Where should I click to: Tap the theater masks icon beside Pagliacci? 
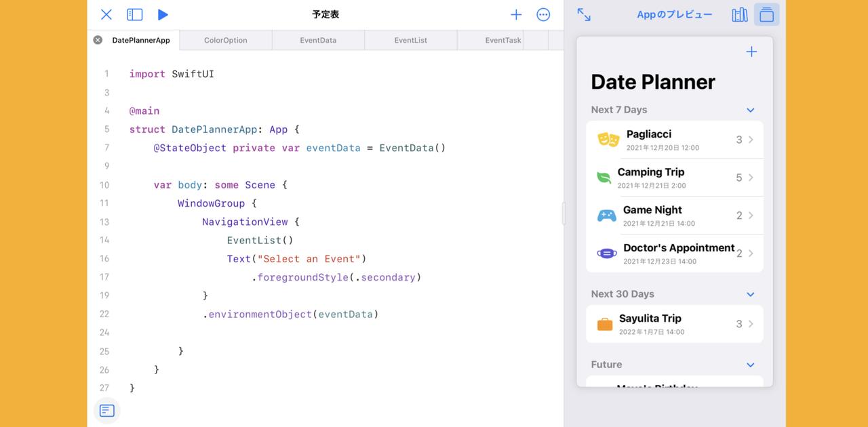click(x=608, y=139)
